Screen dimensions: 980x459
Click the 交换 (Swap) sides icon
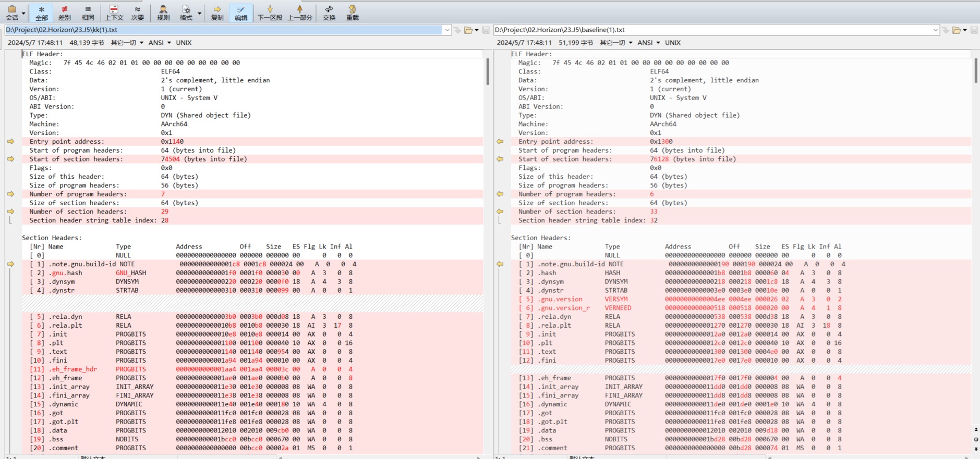tap(329, 13)
